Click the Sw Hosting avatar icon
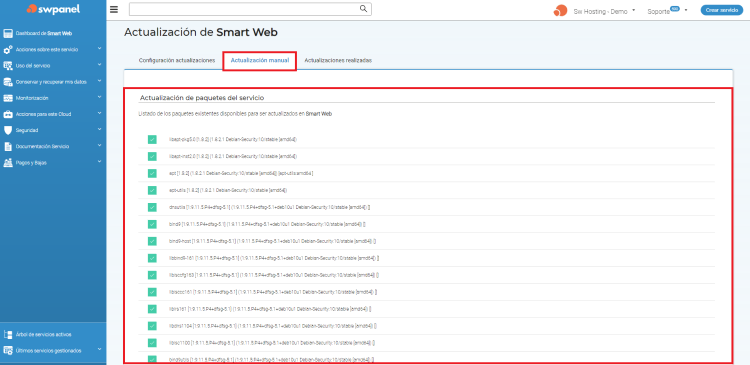This screenshot has width=750, height=365. pyautogui.click(x=560, y=11)
